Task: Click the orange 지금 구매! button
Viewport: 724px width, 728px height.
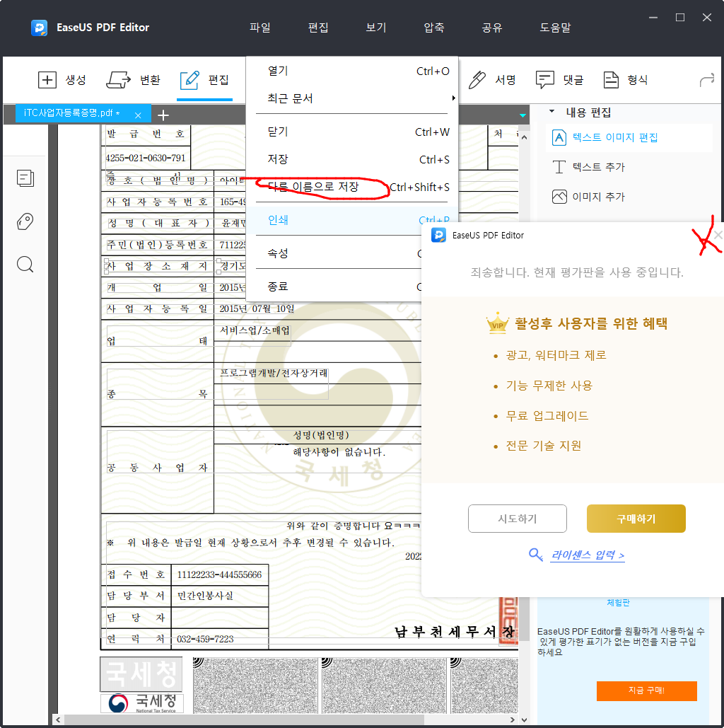Action: pyautogui.click(x=646, y=691)
